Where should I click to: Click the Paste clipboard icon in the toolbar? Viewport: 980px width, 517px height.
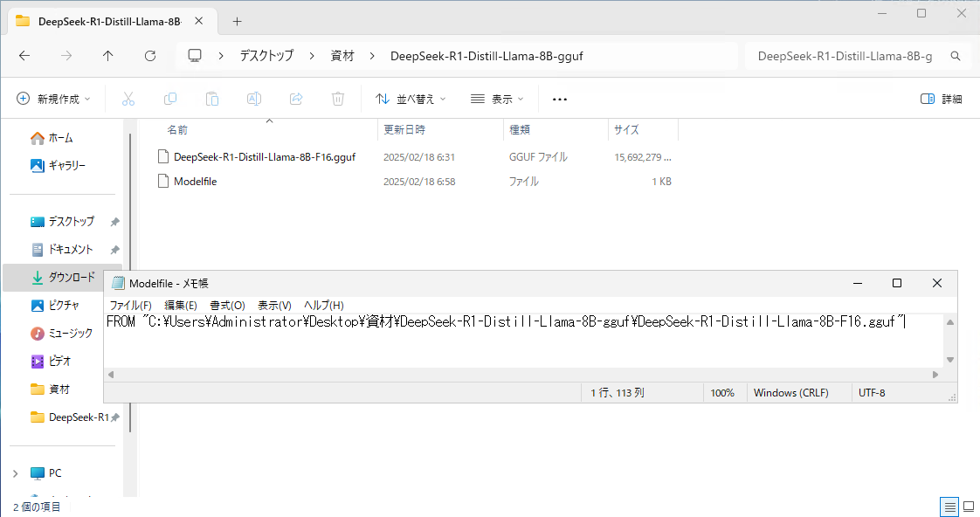(x=212, y=99)
